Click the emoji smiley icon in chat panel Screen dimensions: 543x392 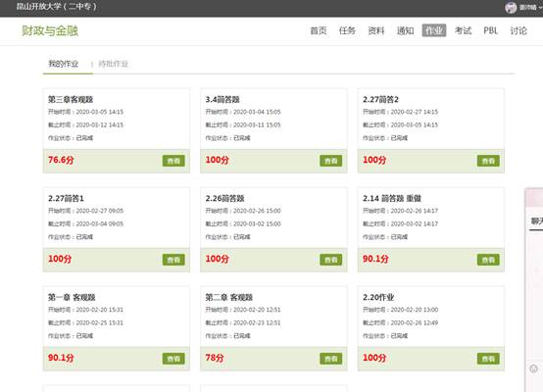[x=533, y=368]
